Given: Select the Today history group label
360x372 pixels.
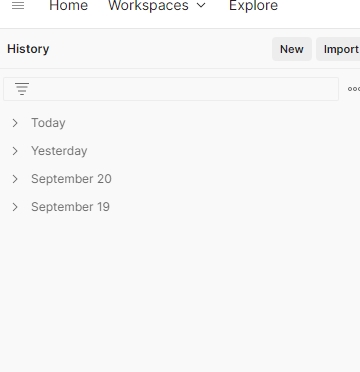Looking at the screenshot, I should pos(48,123).
